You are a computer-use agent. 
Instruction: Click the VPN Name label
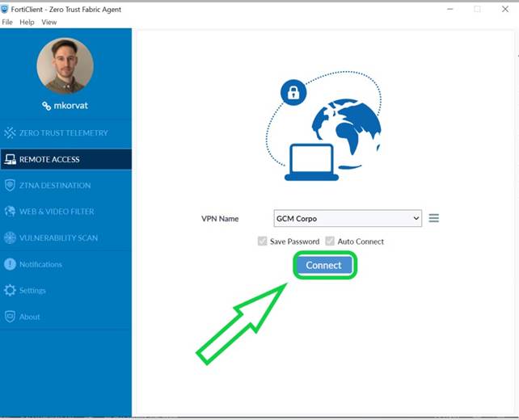(x=220, y=219)
